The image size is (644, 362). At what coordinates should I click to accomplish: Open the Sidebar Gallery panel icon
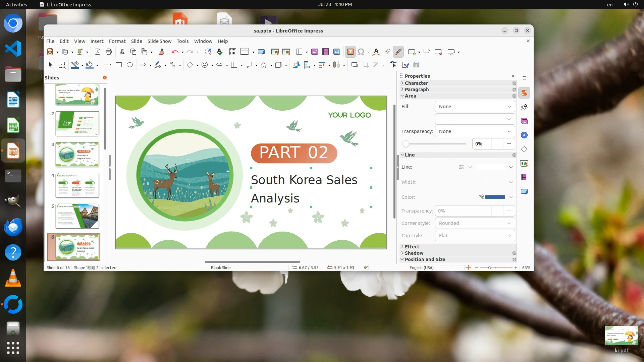pos(524,121)
